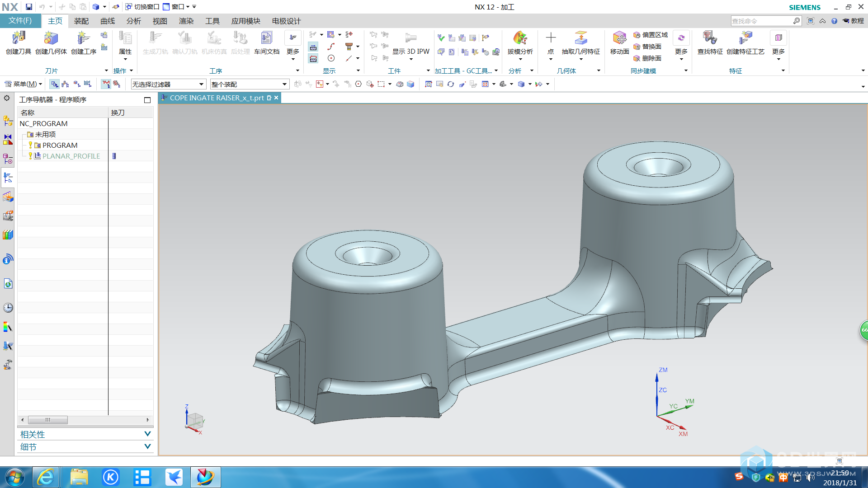Click 更多 in the 工序 group
This screenshot has height=488, width=868.
click(x=293, y=45)
